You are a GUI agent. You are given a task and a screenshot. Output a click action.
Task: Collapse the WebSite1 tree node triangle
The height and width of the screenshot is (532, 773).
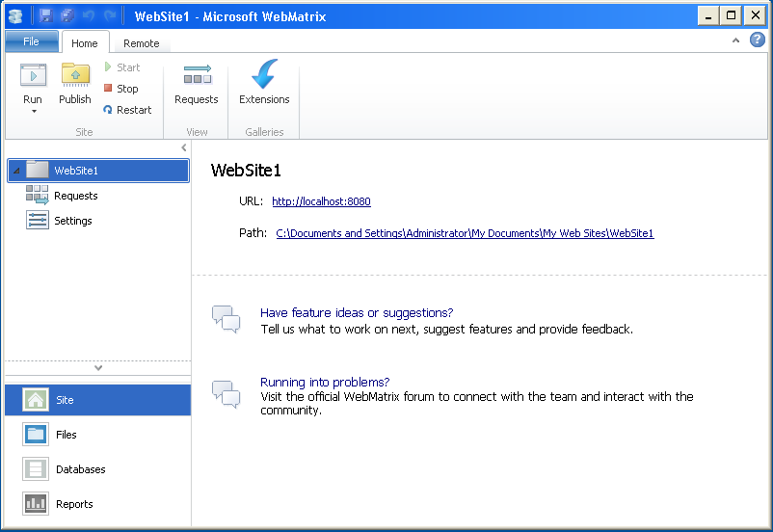(x=16, y=171)
